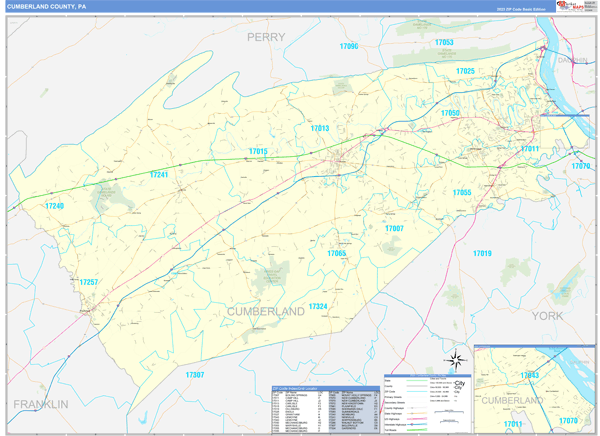The width and height of the screenshot is (600, 436).
Task: Select the 17324 ZIP code label
Action: [x=318, y=306]
